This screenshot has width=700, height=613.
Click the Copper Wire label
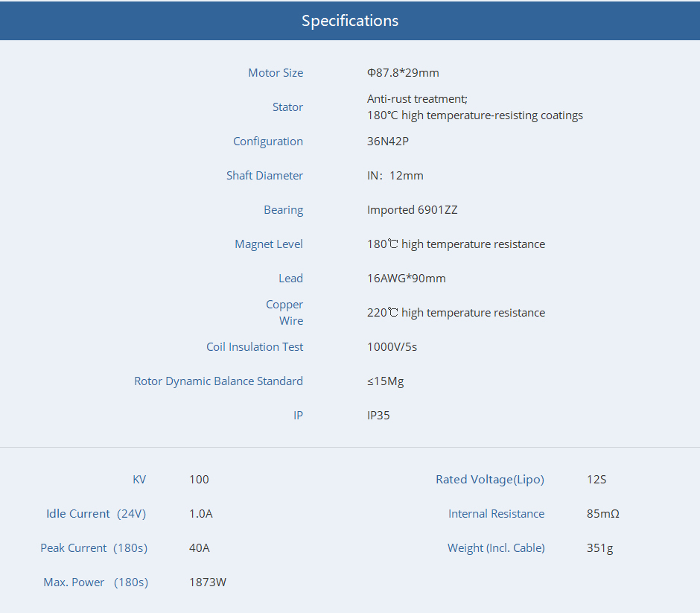pyautogui.click(x=284, y=313)
